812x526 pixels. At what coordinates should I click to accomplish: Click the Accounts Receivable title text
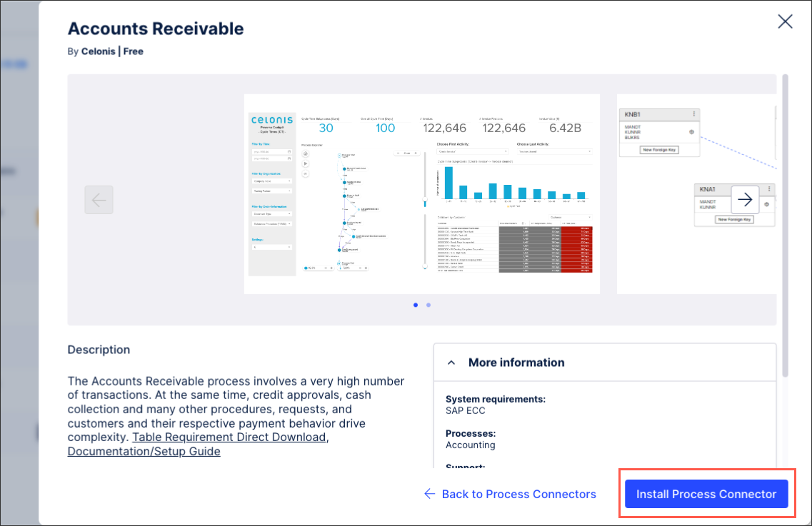pyautogui.click(x=156, y=29)
